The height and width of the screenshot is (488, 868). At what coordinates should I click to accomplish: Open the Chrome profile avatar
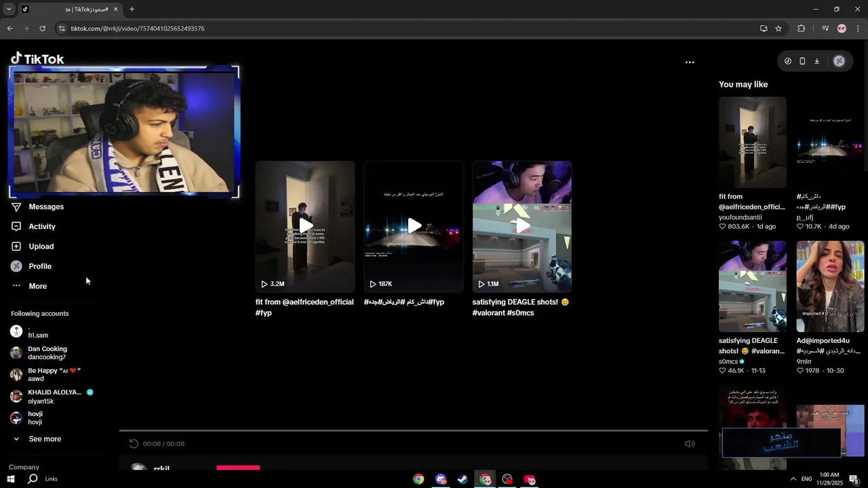[x=842, y=28]
